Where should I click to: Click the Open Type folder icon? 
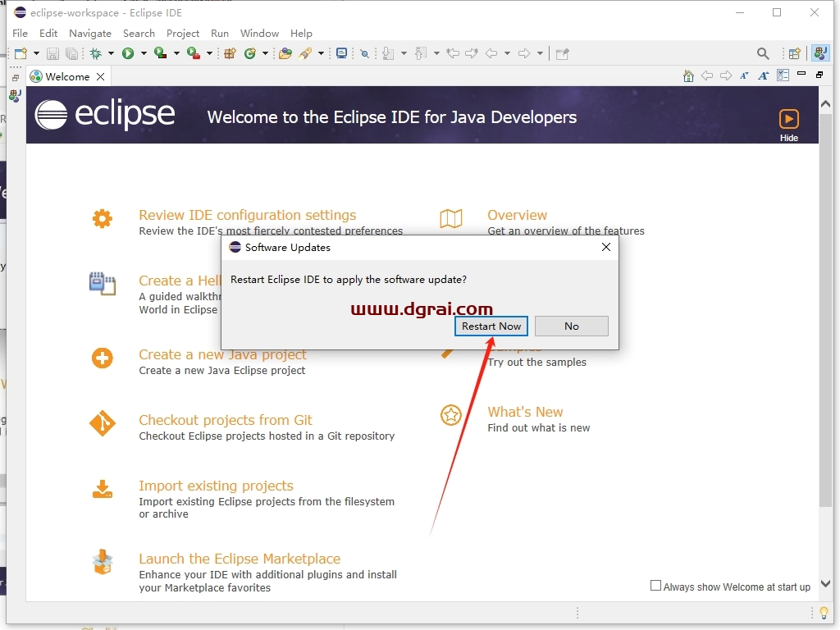pyautogui.click(x=285, y=53)
